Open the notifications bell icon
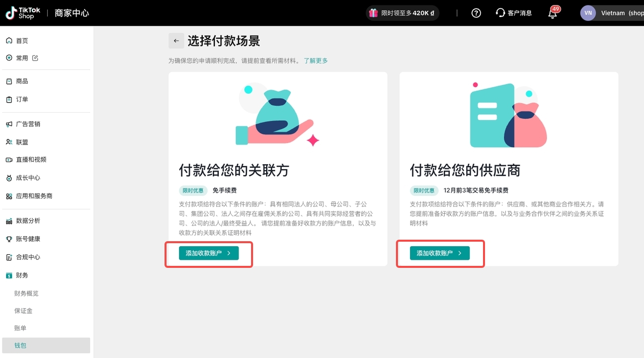Viewport: 644px width, 358px height. pyautogui.click(x=552, y=14)
